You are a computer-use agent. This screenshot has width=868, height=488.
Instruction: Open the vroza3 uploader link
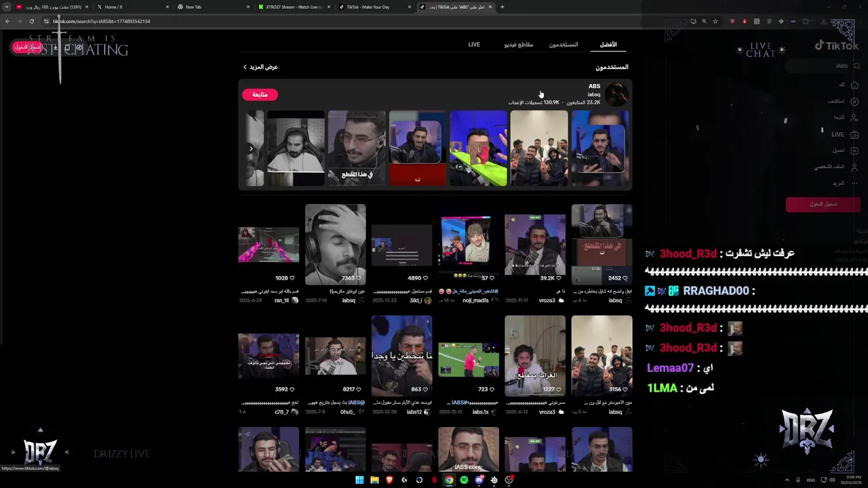click(x=547, y=300)
